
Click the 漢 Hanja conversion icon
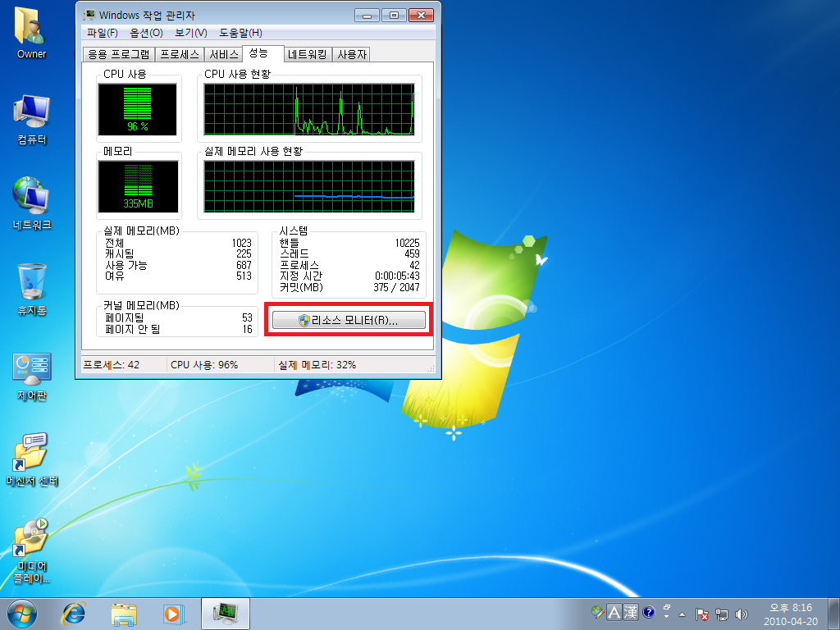pos(631,612)
